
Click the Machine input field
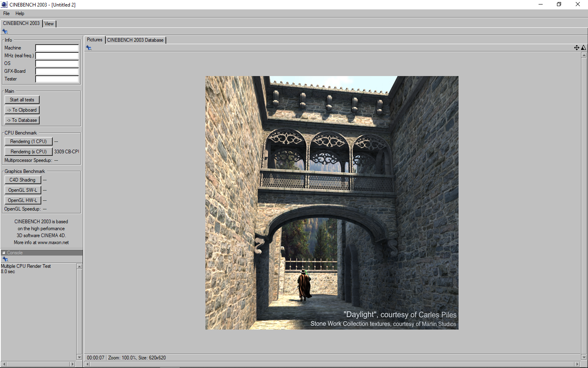pos(57,48)
